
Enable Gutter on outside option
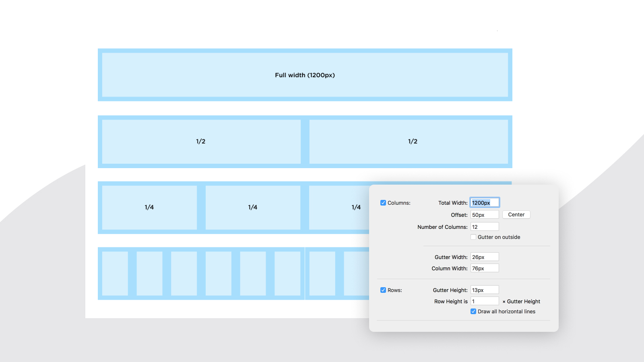coord(473,237)
